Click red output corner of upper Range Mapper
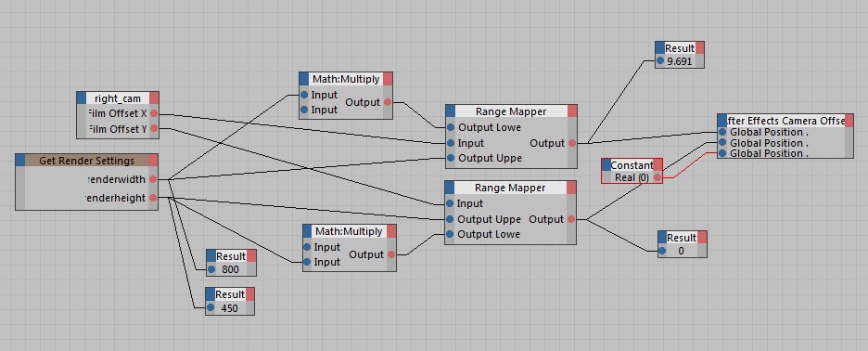Image resolution: width=868 pixels, height=351 pixels. click(572, 110)
